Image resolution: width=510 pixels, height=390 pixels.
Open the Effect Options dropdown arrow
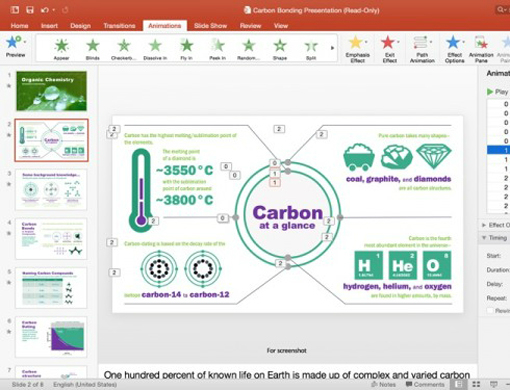(464, 42)
